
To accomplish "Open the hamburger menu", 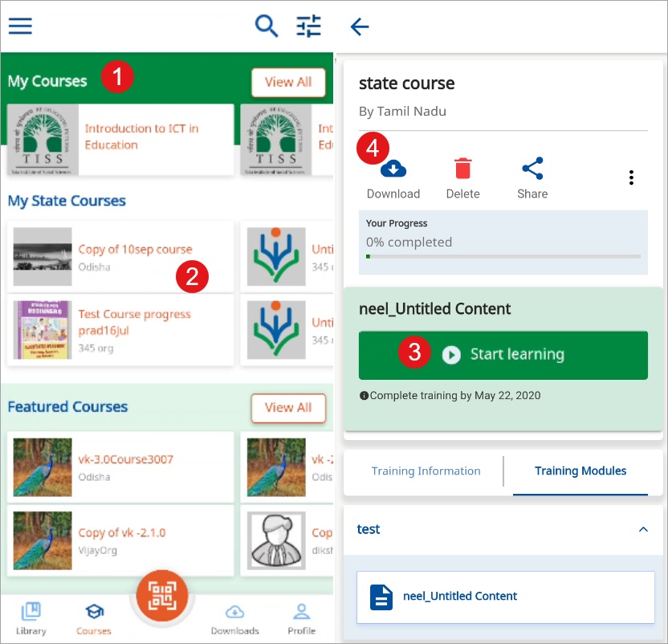I will [x=20, y=26].
